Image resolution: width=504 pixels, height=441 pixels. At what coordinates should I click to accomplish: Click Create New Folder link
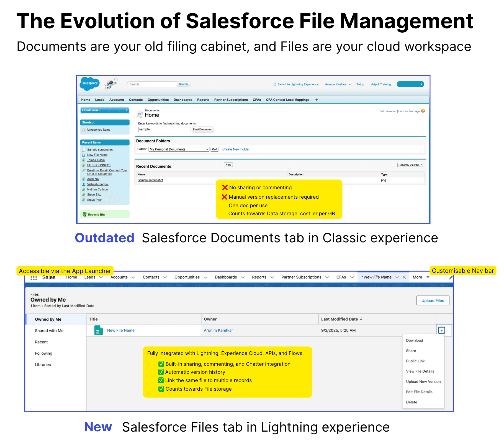(x=236, y=149)
